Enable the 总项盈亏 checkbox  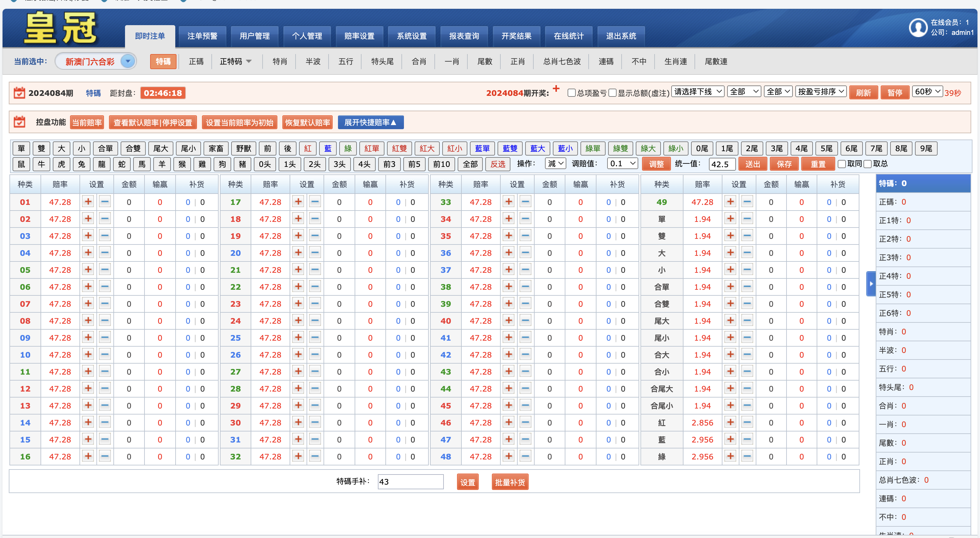571,93
